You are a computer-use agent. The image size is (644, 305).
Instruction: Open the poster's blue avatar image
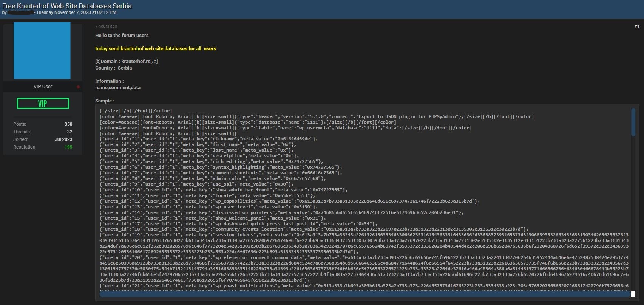pyautogui.click(x=42, y=50)
